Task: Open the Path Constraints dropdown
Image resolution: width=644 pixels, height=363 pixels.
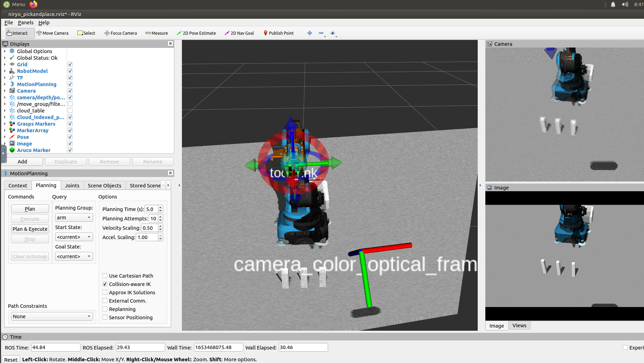Action: (52, 316)
